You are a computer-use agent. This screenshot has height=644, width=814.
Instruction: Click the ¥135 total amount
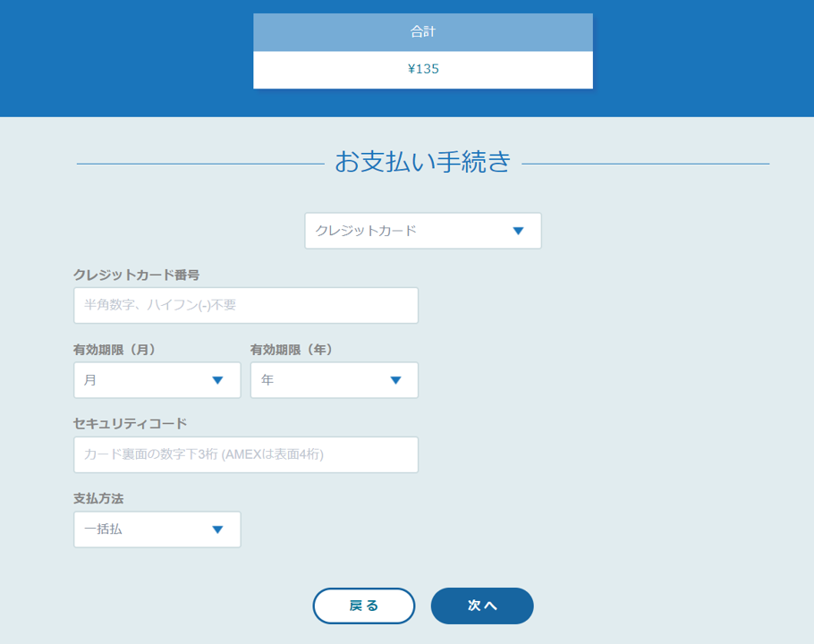(423, 69)
